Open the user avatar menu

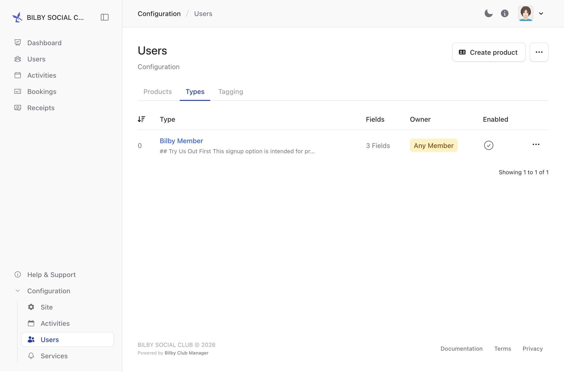coord(526,13)
